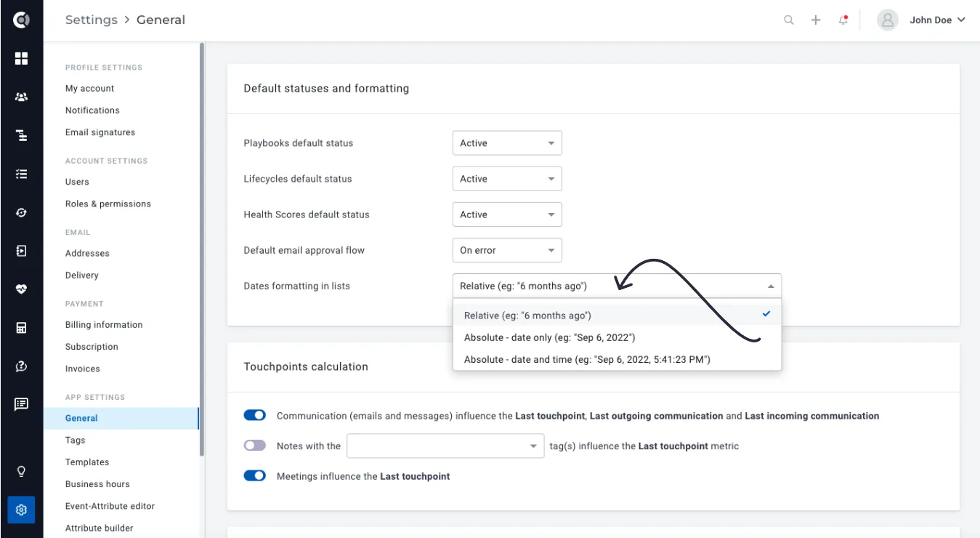Open the question-mark help icon in the left rail
Image resolution: width=980 pixels, height=538 pixels.
tap(21, 366)
